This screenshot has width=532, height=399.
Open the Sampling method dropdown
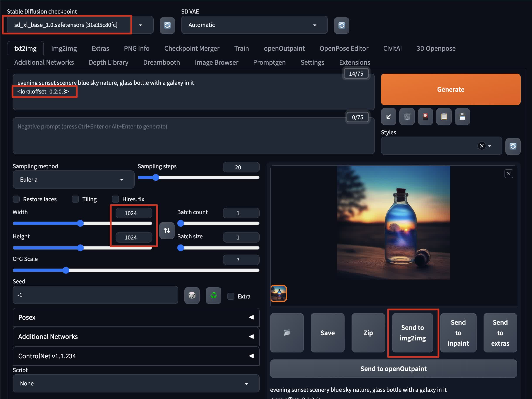(73, 180)
